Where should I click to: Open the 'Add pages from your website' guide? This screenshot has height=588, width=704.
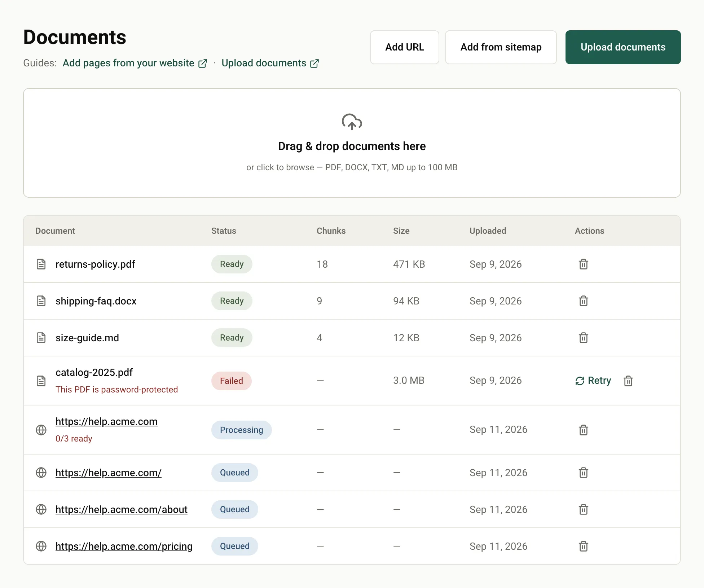click(x=135, y=63)
